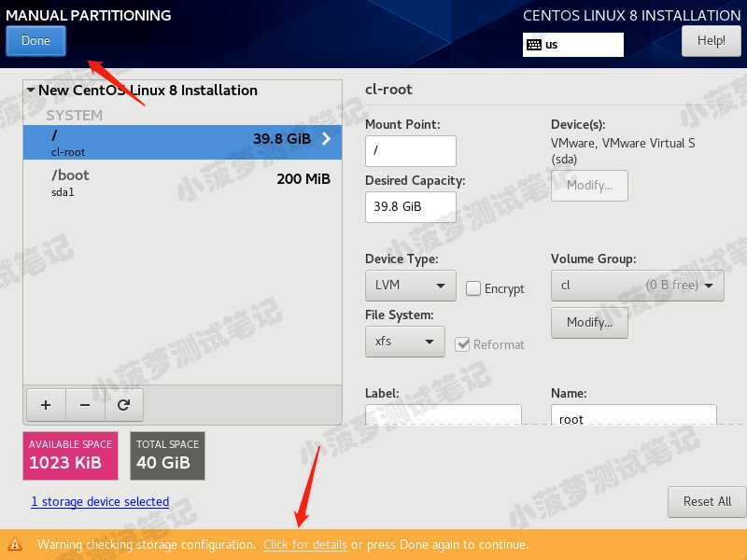Screen dimensions: 747x560
Task: Click the cl-root heading on the right
Action: pos(388,90)
